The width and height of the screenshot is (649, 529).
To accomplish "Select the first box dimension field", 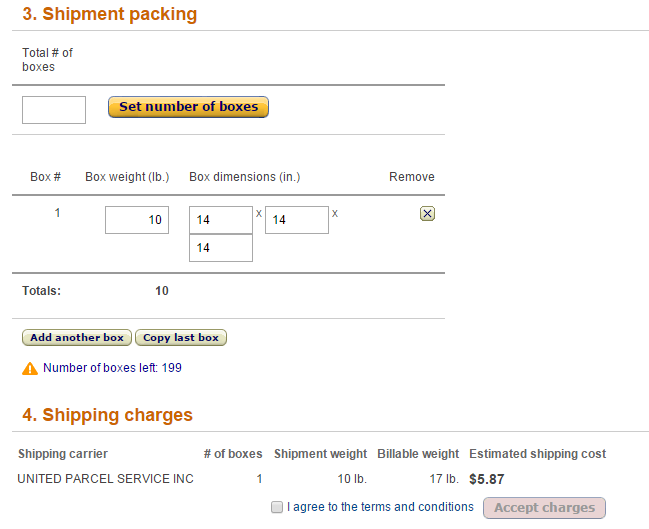I will click(221, 220).
